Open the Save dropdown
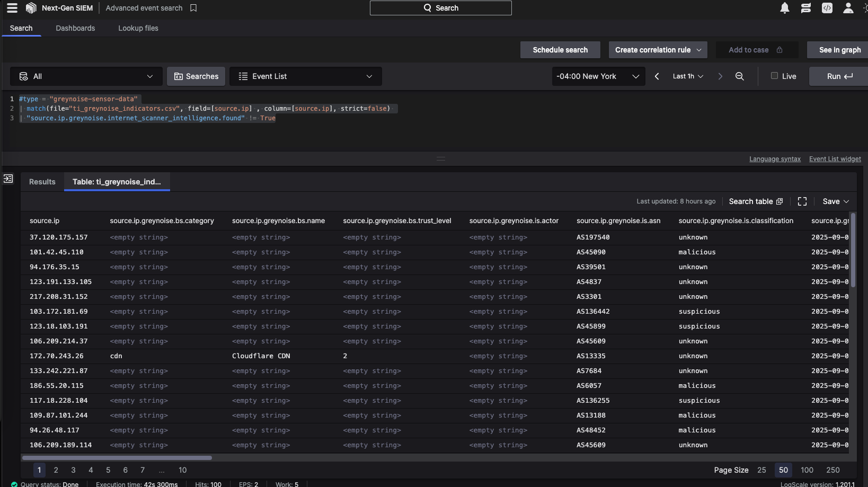This screenshot has width=868, height=487. click(836, 201)
